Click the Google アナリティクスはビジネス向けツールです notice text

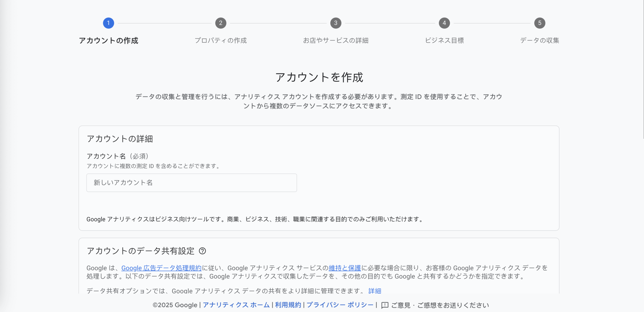[255, 219]
